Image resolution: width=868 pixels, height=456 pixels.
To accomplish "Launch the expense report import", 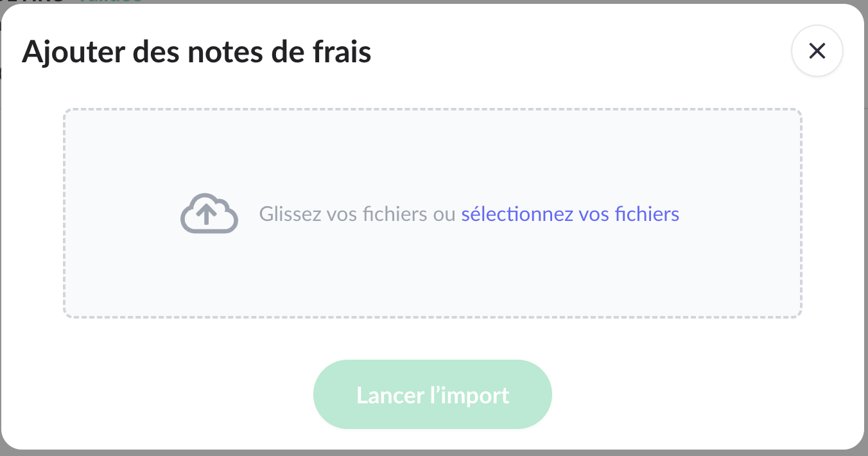I will click(x=432, y=394).
